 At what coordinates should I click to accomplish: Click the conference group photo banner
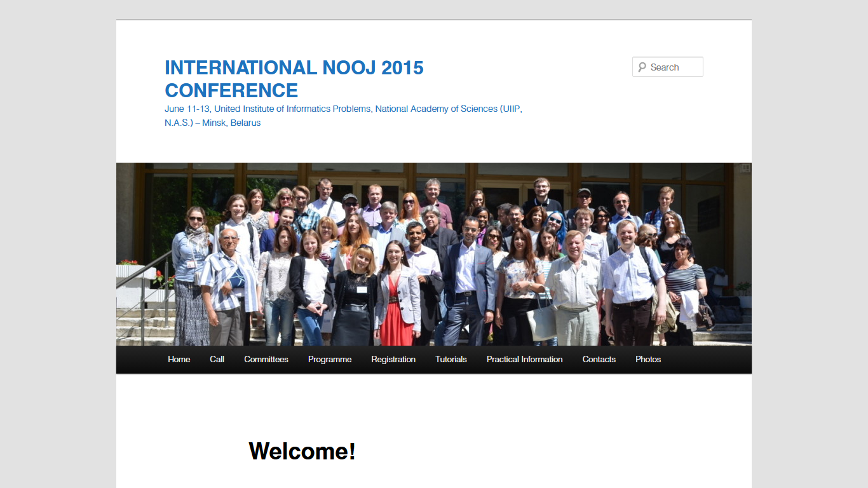coord(434,254)
